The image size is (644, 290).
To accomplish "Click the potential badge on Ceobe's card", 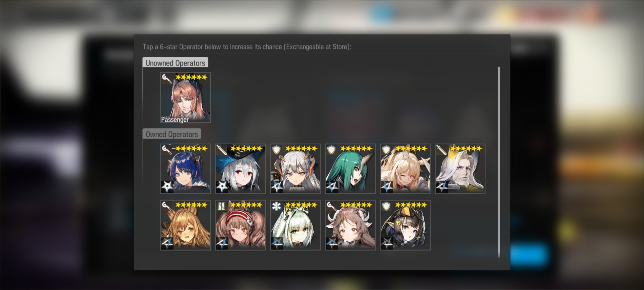I will (167, 243).
